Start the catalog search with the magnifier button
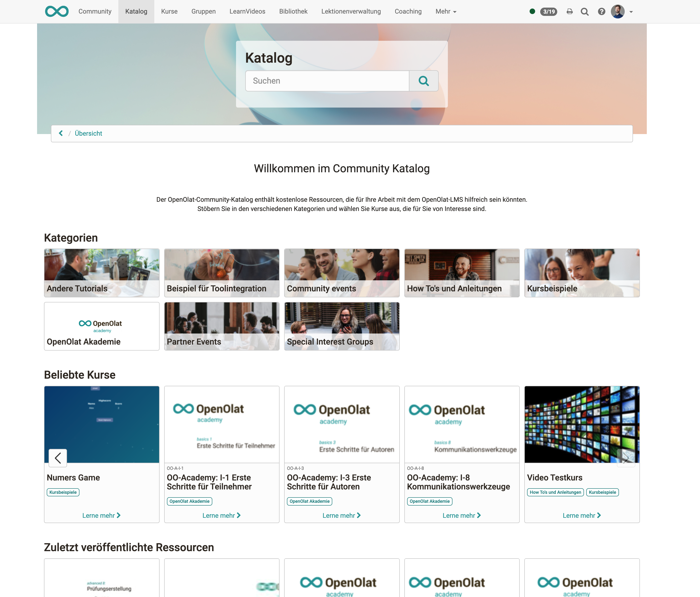 423,81
